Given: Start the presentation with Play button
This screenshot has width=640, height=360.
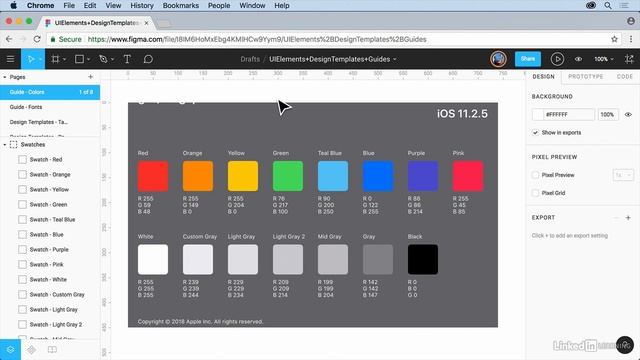Looking at the screenshot, I should point(557,59).
